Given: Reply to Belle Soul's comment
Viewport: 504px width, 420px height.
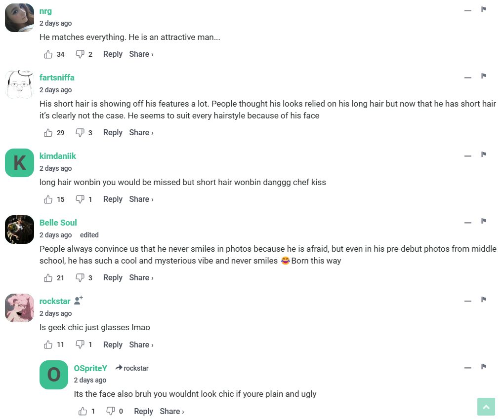Looking at the screenshot, I should point(113,278).
